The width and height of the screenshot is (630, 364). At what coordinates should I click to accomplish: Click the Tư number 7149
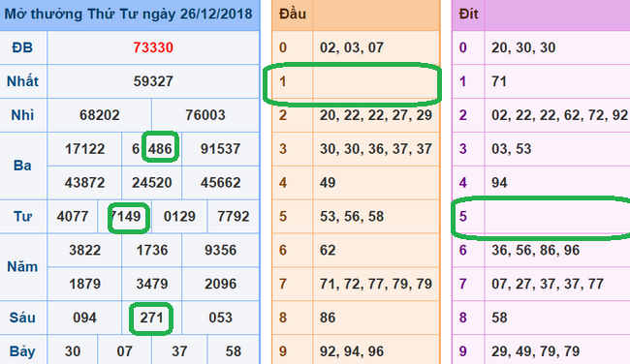pos(125,216)
